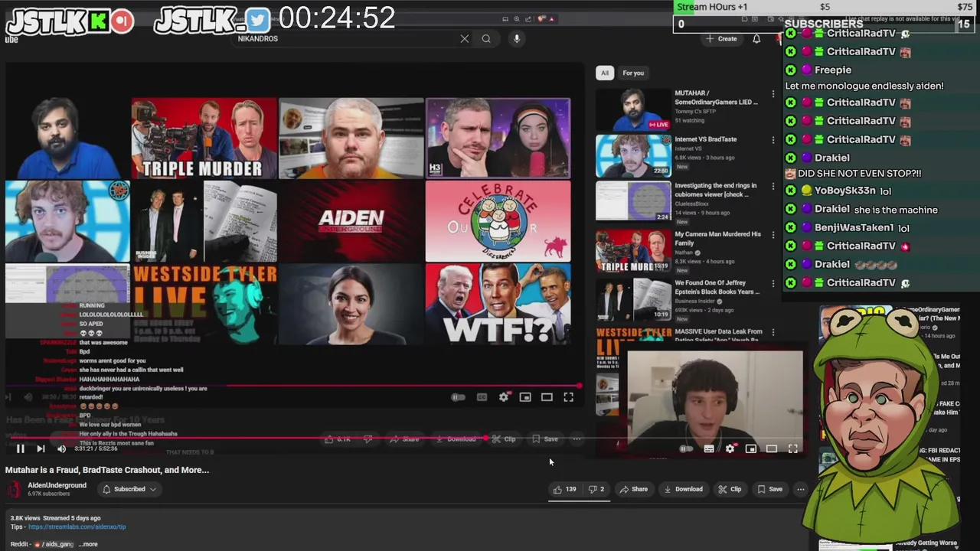Enable theater mode in inner player controls
Image resolution: width=980 pixels, height=551 pixels.
click(547, 397)
